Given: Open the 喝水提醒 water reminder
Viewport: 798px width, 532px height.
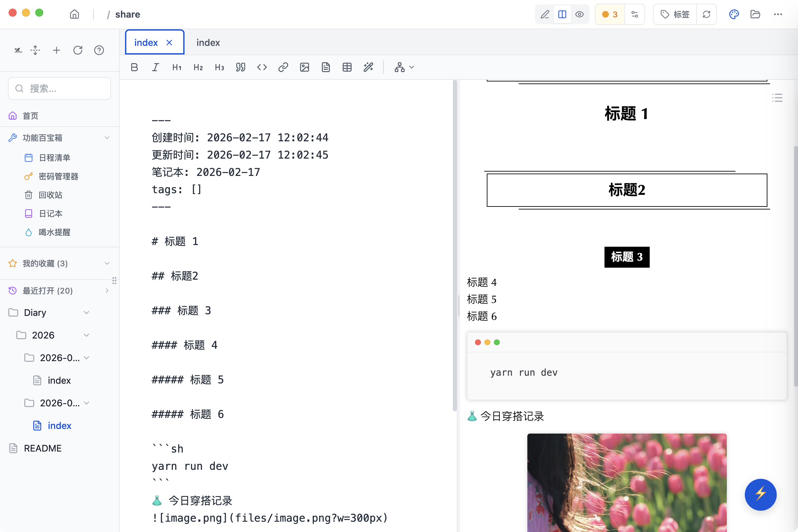Looking at the screenshot, I should pyautogui.click(x=54, y=232).
